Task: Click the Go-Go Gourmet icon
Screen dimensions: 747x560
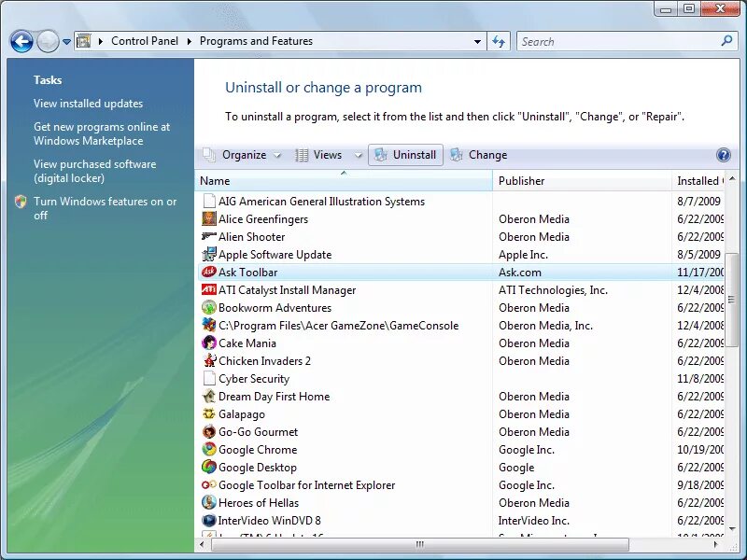Action: click(208, 431)
